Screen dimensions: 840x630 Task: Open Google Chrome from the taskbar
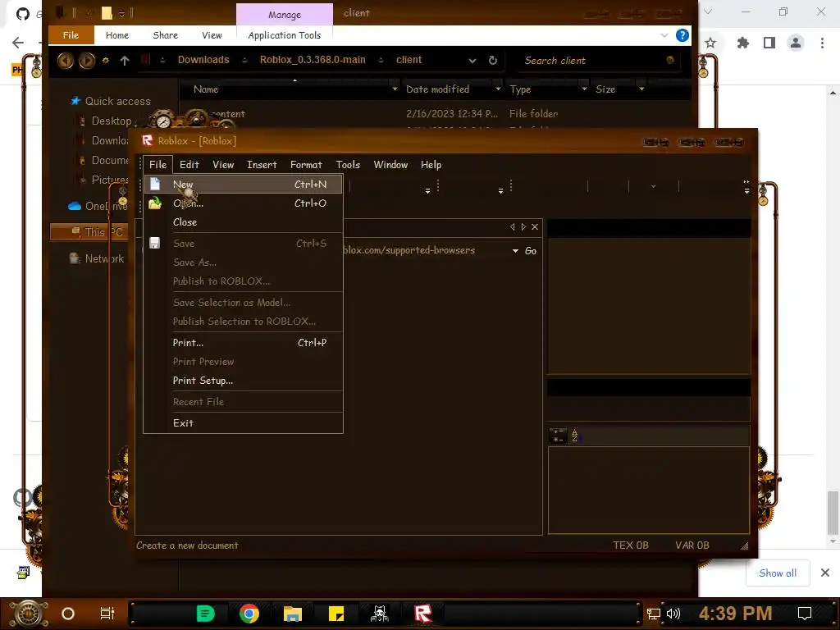(x=249, y=614)
